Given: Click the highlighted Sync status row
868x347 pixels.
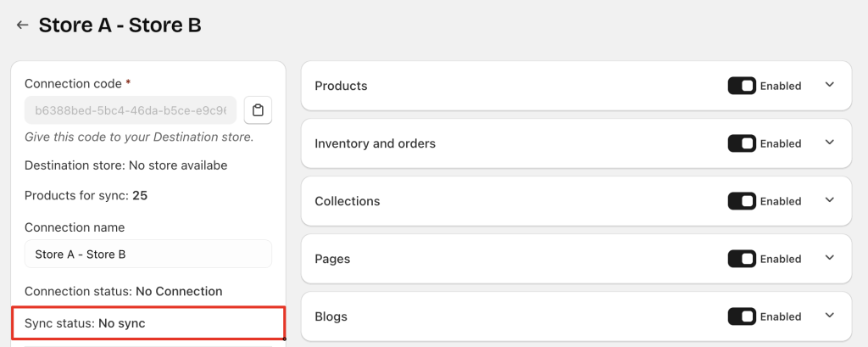Looking at the screenshot, I should click(x=147, y=323).
